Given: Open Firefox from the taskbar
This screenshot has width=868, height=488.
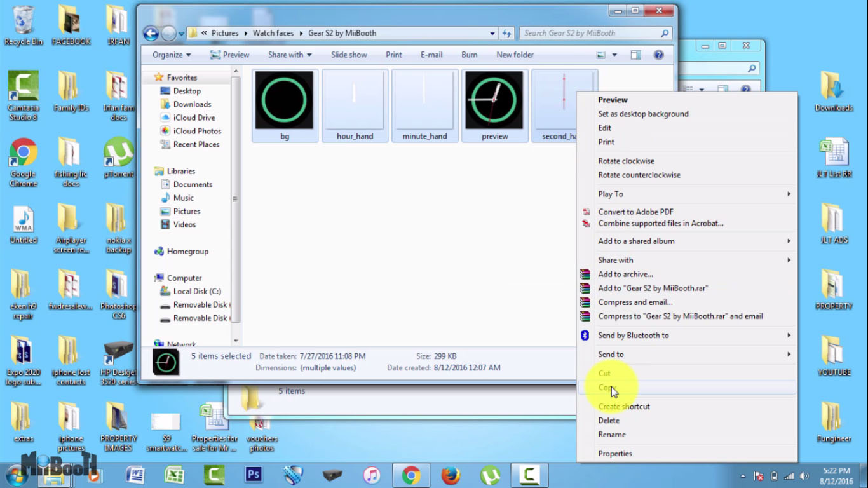Looking at the screenshot, I should pos(451,475).
